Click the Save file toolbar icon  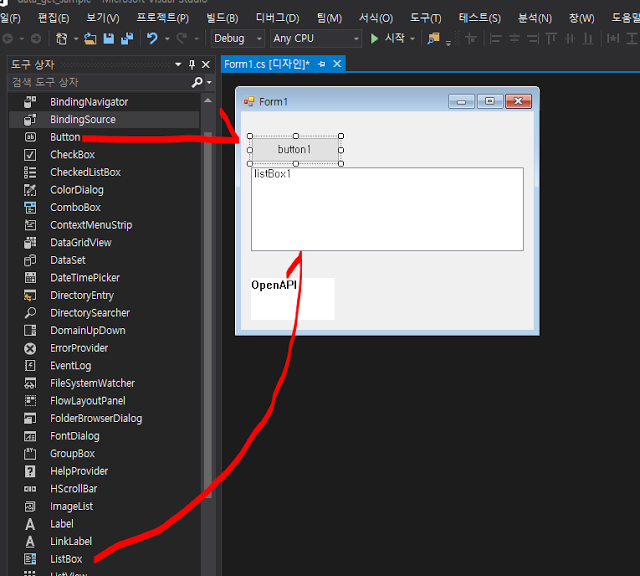point(109,38)
